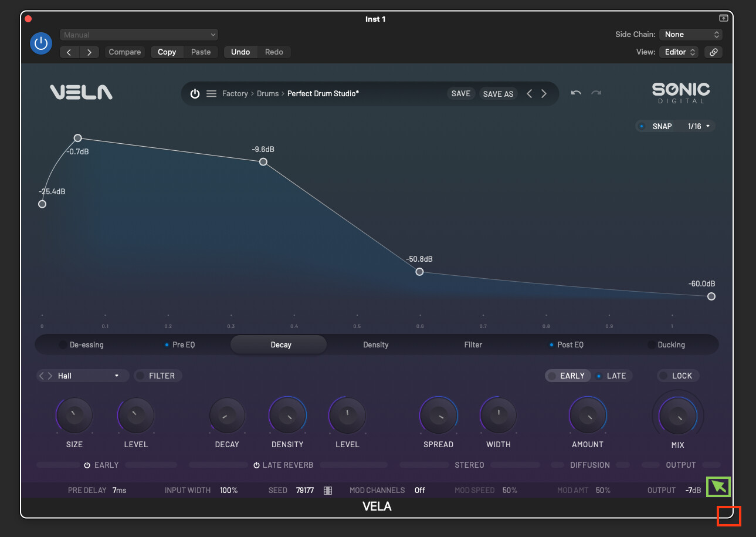Viewport: 756px width, 537px height.
Task: Open the snap 1/16 grid dropdown
Action: point(699,126)
